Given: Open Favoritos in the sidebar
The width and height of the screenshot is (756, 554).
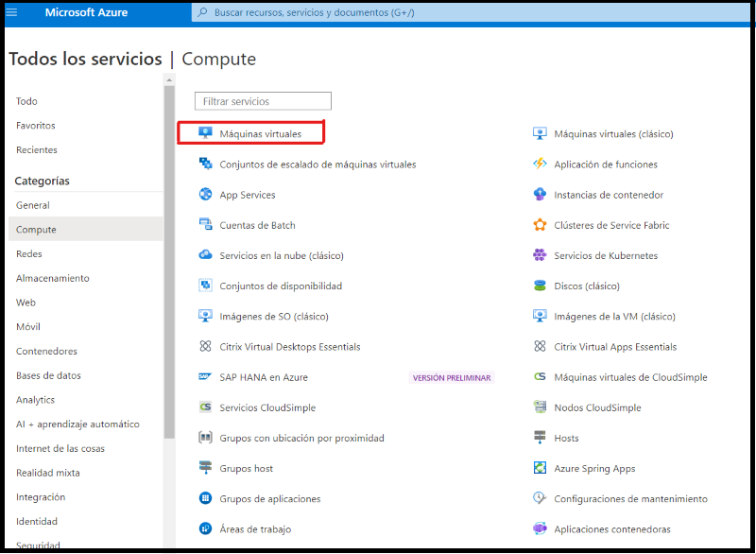Looking at the screenshot, I should coord(36,126).
